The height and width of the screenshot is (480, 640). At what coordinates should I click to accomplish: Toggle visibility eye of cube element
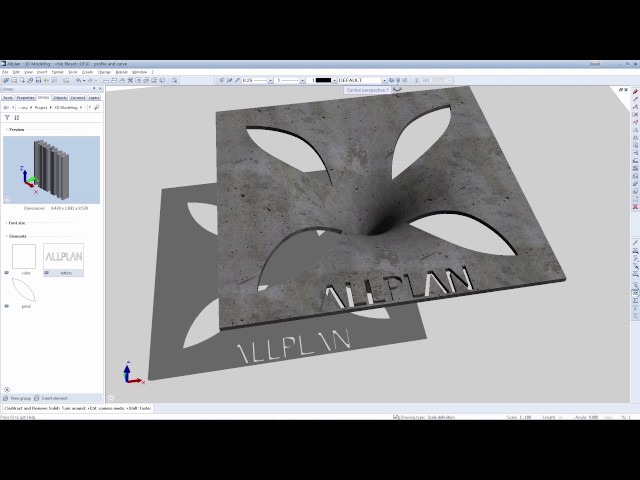pyautogui.click(x=7, y=273)
